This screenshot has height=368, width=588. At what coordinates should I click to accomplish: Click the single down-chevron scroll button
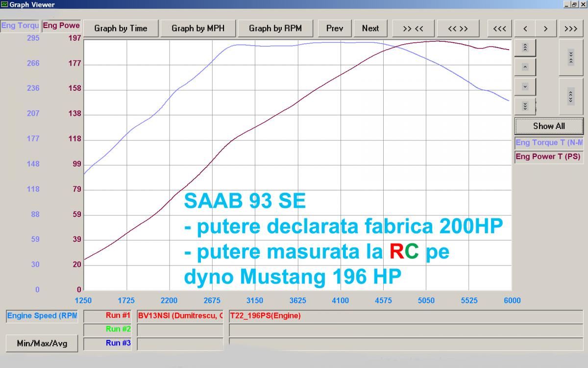(525, 87)
